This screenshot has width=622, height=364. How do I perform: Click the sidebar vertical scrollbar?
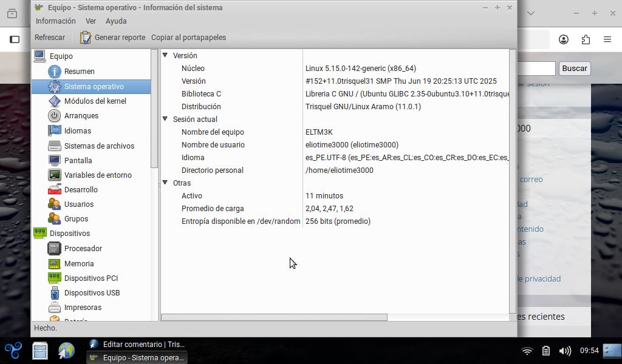[154, 109]
